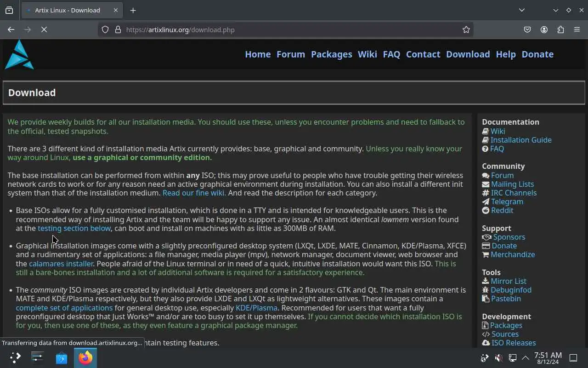The width and height of the screenshot is (588, 368).
Task: Open sidebar Wiki documentation link
Action: (x=498, y=131)
